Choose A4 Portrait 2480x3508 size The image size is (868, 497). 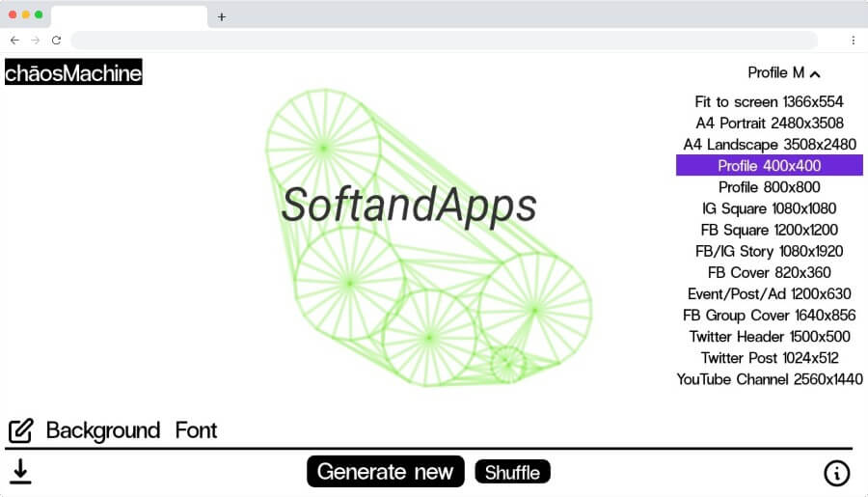(769, 123)
